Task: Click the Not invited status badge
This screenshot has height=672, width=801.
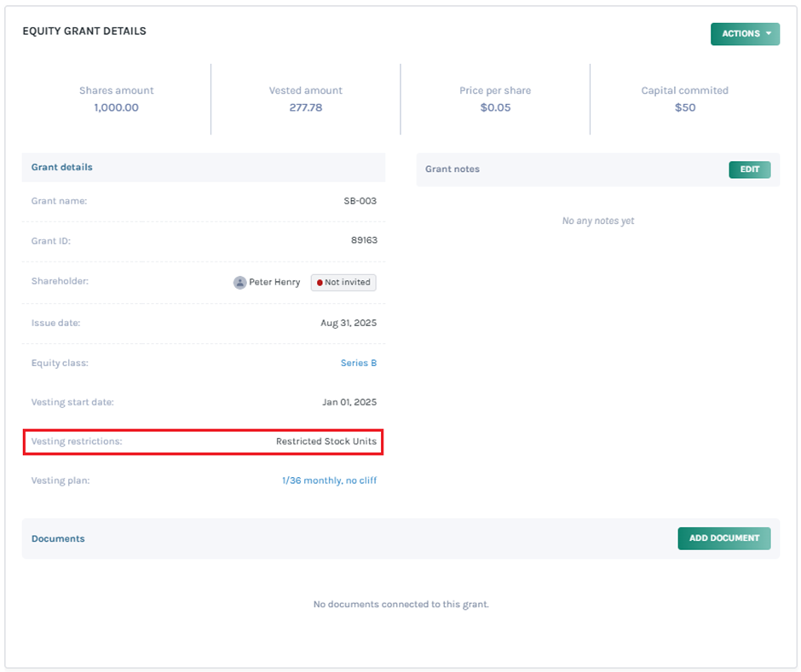Action: (x=343, y=282)
